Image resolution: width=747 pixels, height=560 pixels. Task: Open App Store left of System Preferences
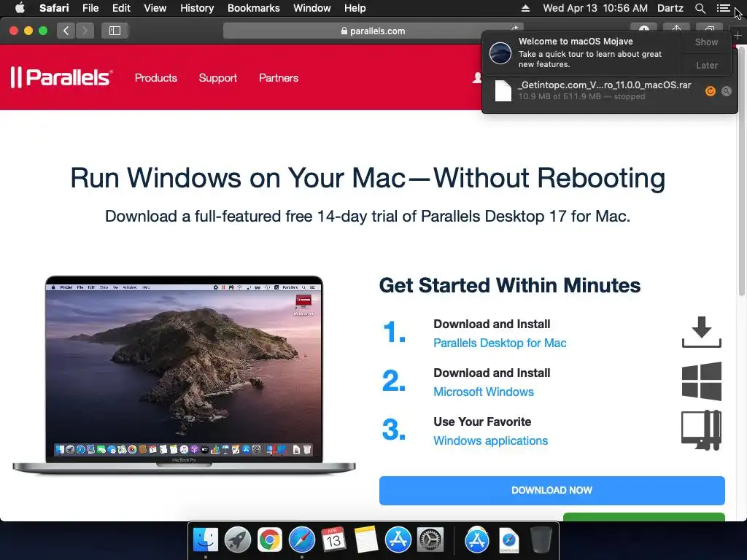398,540
